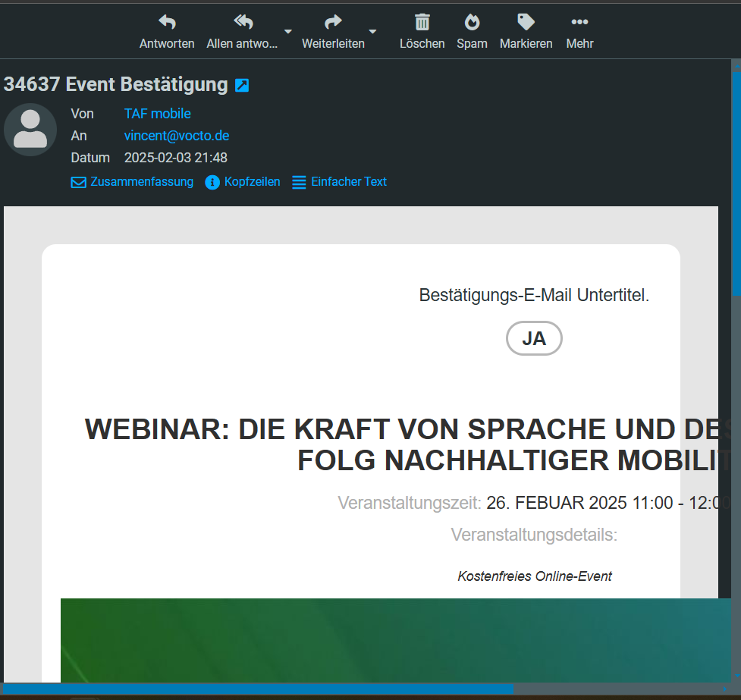Click Bestätigungs-E-Mail Untertitel text
The height and width of the screenshot is (700, 741).
(534, 295)
